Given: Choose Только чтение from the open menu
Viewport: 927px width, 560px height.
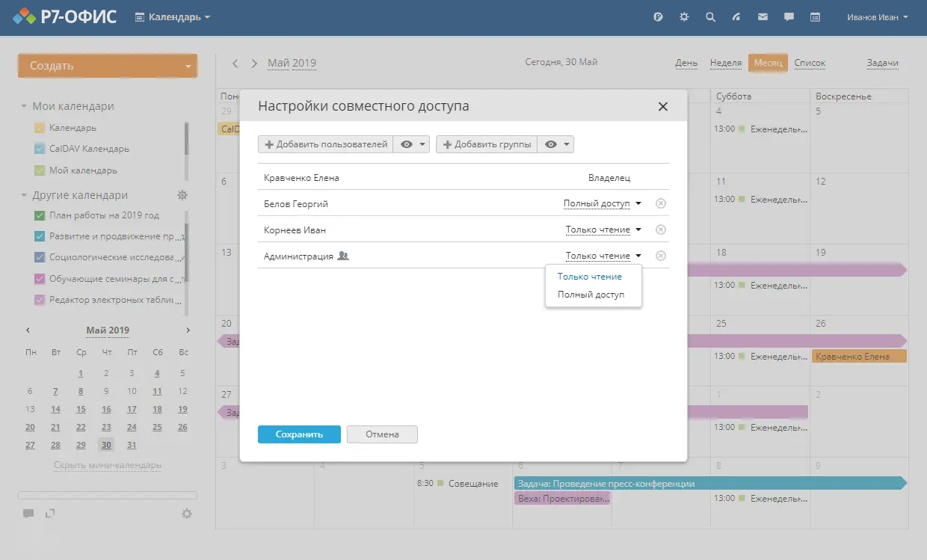Looking at the screenshot, I should (x=590, y=277).
